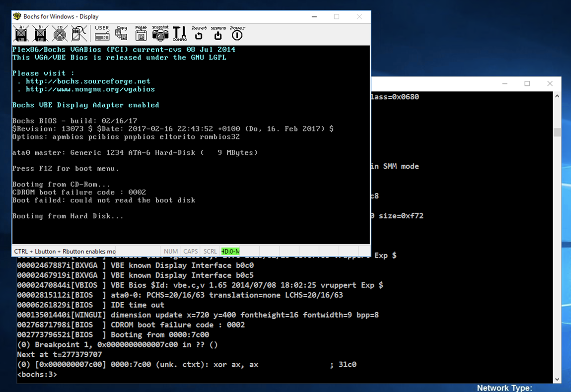The height and width of the screenshot is (392, 571).
Task: Click console line 'Breakpoint 1, 0x0000000000007c00'
Action: (x=117, y=344)
